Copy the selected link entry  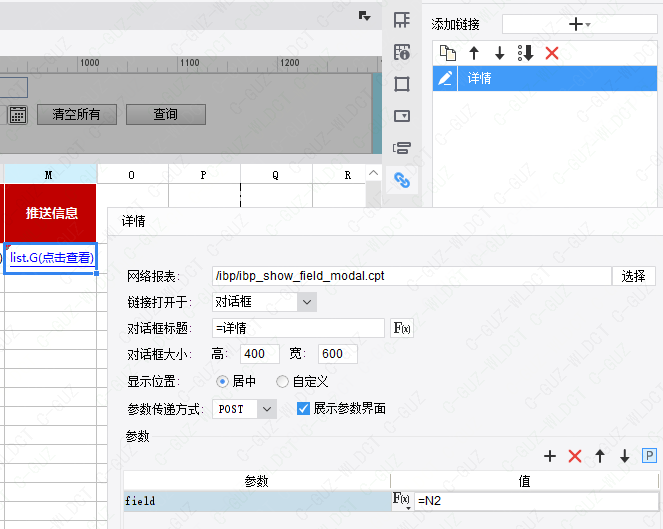[x=448, y=53]
